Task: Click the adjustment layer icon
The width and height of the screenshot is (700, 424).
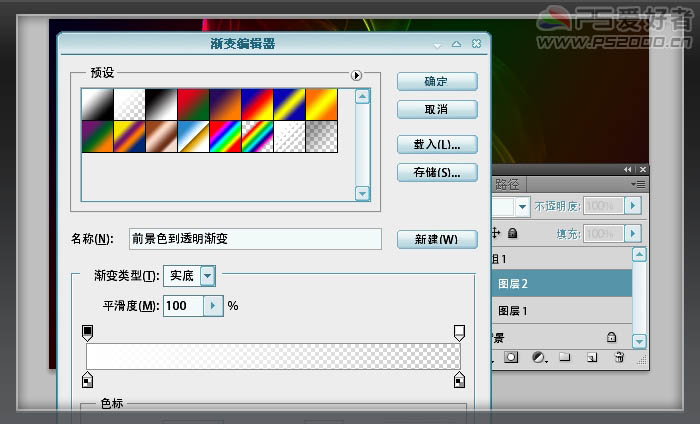Action: click(538, 357)
